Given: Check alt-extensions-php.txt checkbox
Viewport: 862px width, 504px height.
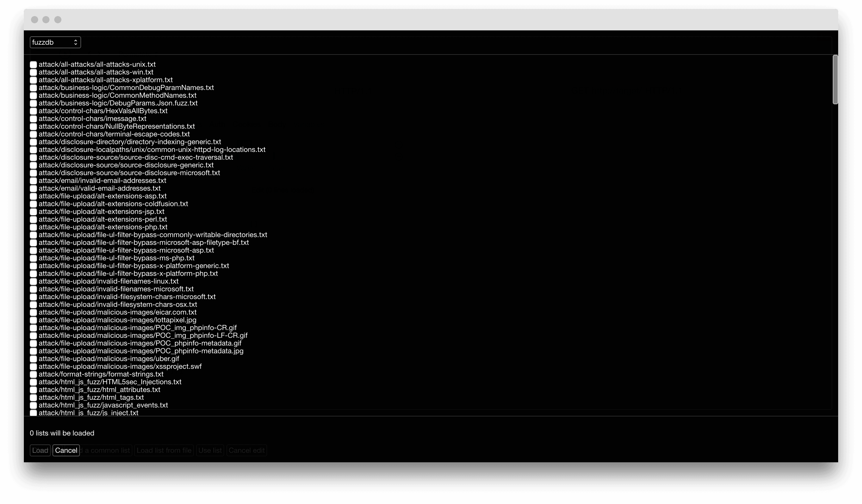Looking at the screenshot, I should (33, 227).
